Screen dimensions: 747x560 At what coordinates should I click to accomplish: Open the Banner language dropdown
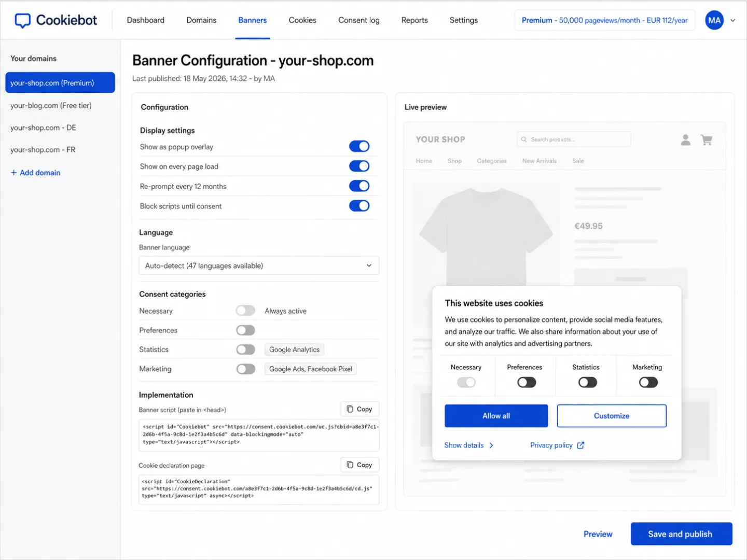pos(259,265)
